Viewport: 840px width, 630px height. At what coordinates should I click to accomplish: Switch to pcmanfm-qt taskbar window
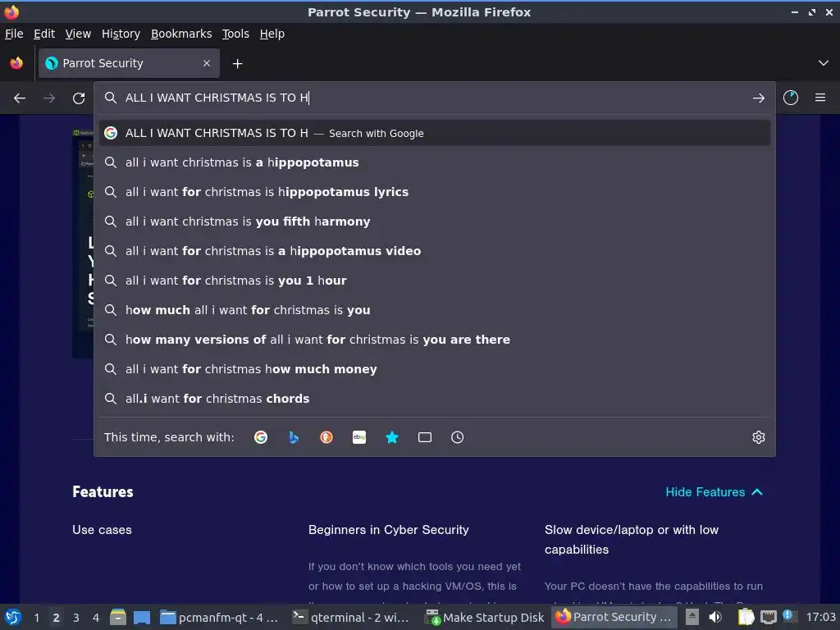coord(220,617)
